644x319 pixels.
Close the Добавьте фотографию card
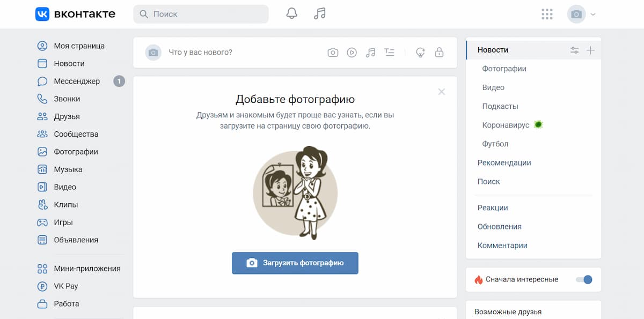[442, 92]
